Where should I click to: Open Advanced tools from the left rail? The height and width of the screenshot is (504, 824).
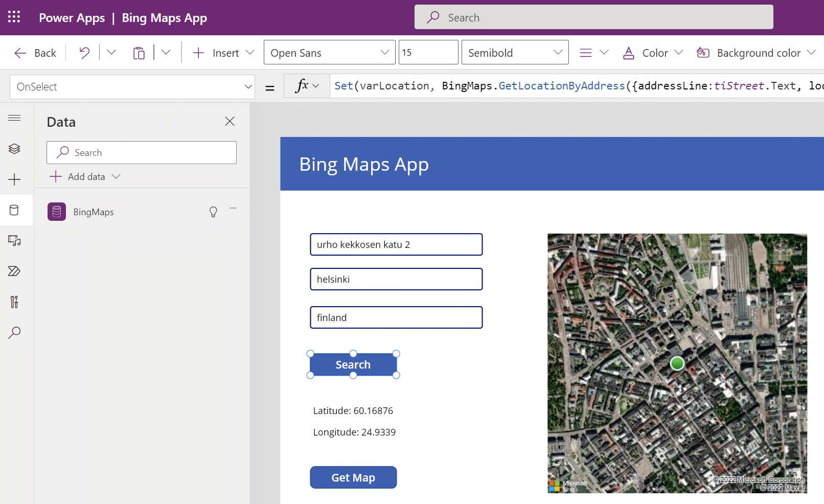click(x=14, y=302)
